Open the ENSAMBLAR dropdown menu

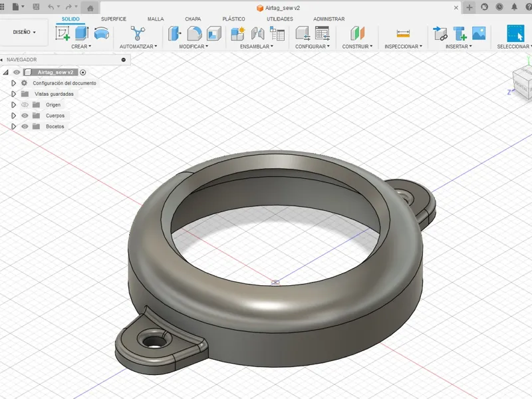(x=257, y=47)
